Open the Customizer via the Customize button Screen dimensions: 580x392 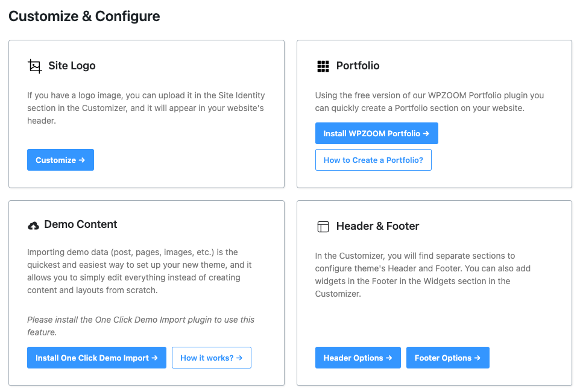point(60,160)
